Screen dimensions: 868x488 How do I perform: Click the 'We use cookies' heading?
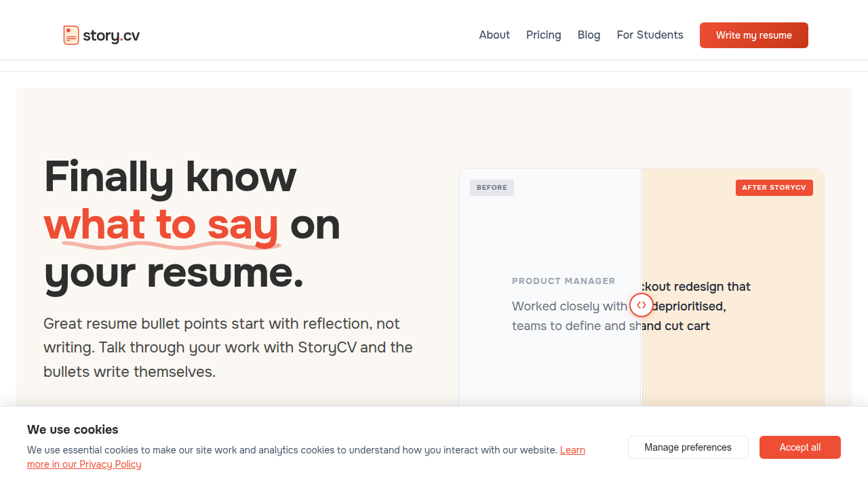(x=73, y=430)
